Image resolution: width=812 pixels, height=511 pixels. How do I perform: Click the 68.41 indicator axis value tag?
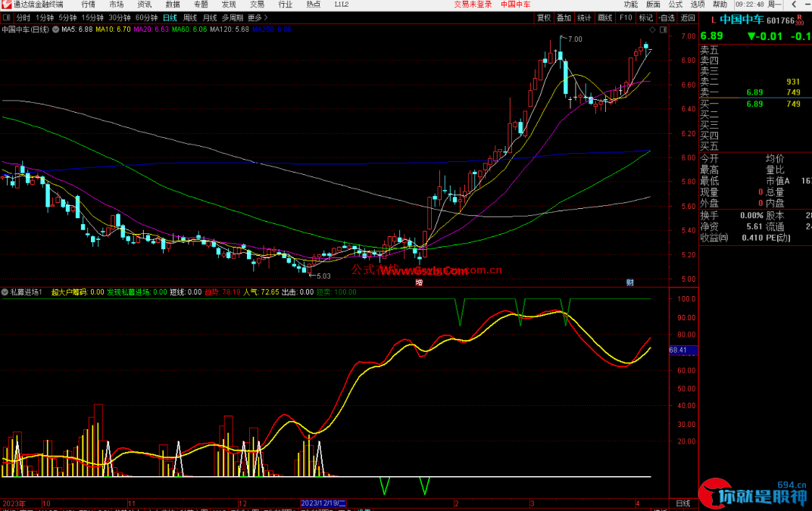(x=683, y=350)
